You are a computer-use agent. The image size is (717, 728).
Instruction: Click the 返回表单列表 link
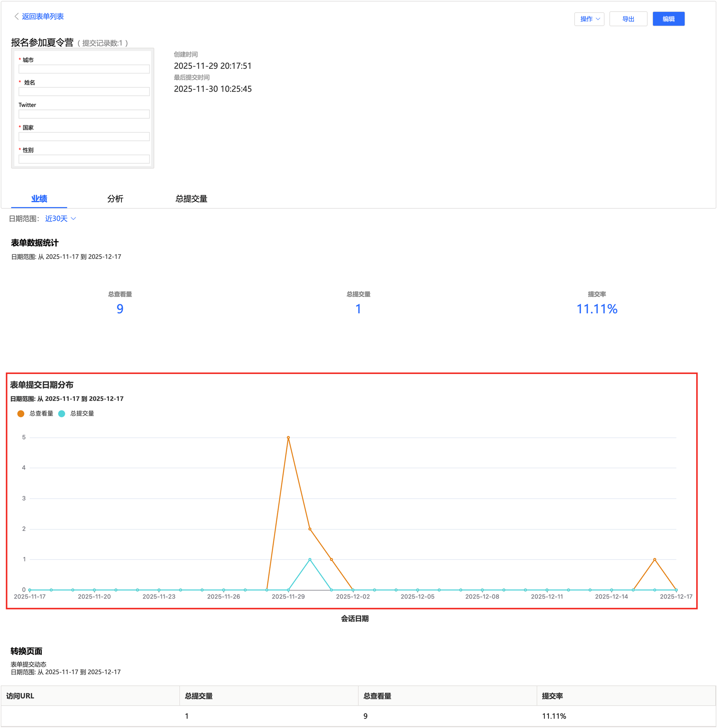(43, 16)
